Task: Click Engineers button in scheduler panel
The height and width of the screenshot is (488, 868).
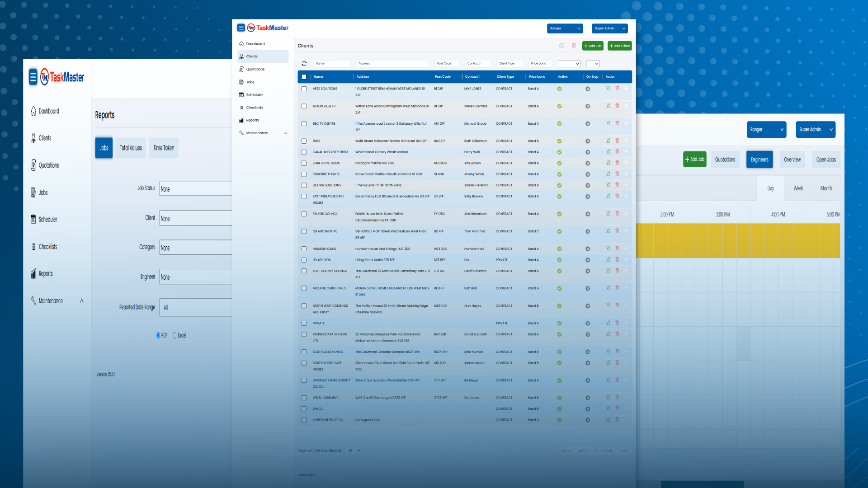Action: [759, 160]
